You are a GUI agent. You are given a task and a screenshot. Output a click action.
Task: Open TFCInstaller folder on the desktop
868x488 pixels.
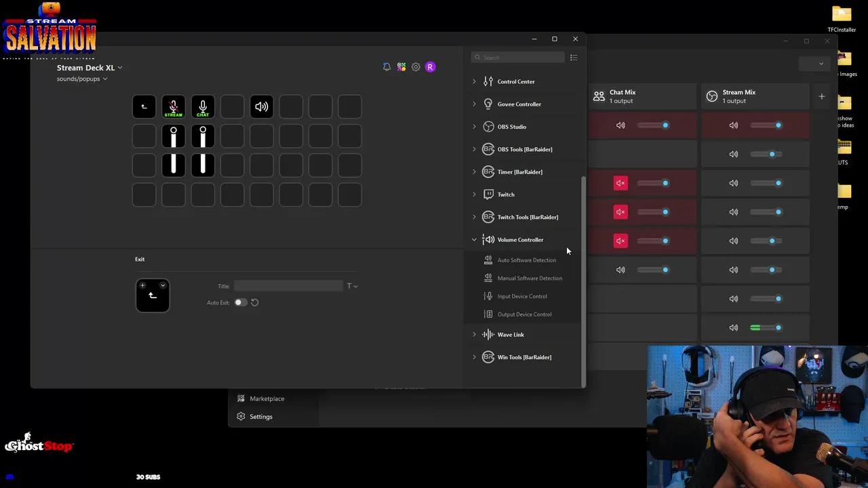842,19
